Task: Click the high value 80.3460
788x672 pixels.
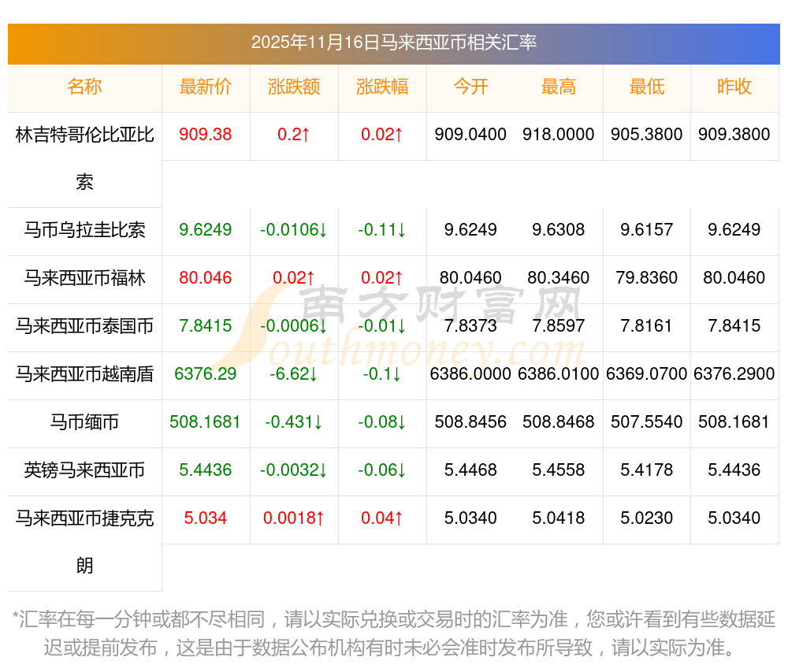Action: pos(559,278)
